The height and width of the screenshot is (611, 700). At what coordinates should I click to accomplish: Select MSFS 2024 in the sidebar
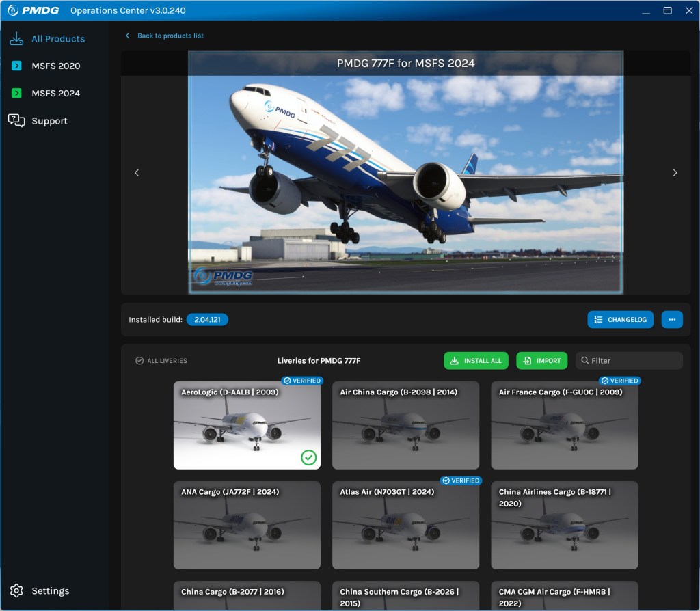pos(55,94)
